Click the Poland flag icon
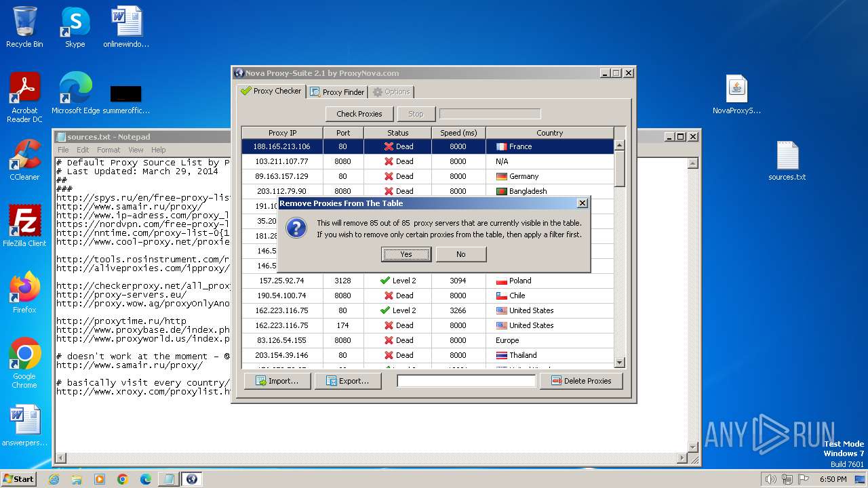Screen dimensions: 868x488 [501, 281]
